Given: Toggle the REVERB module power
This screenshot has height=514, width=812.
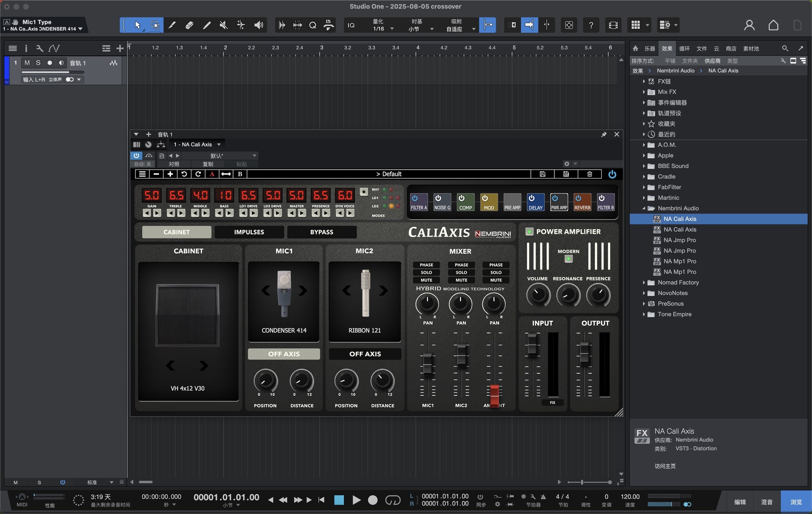Looking at the screenshot, I should 578,198.
